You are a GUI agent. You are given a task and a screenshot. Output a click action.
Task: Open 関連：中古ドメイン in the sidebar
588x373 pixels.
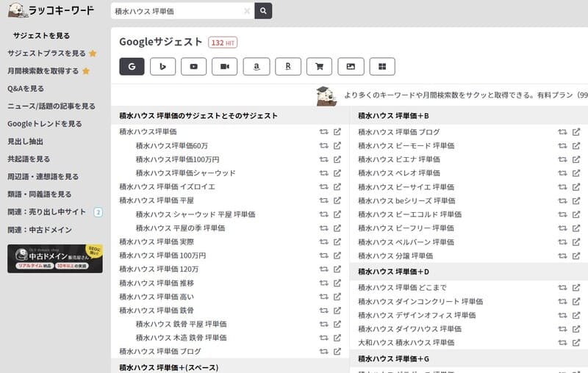[40, 230]
